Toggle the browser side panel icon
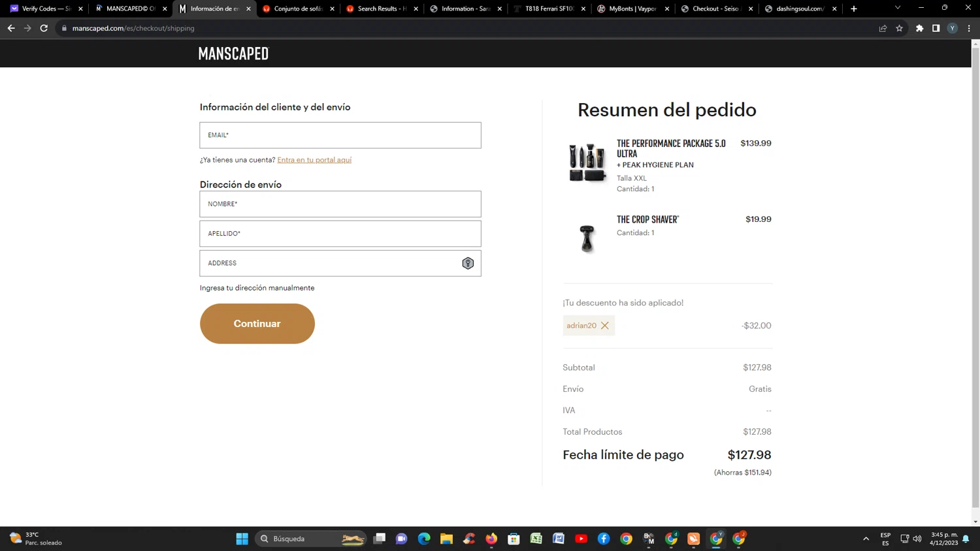 936,28
